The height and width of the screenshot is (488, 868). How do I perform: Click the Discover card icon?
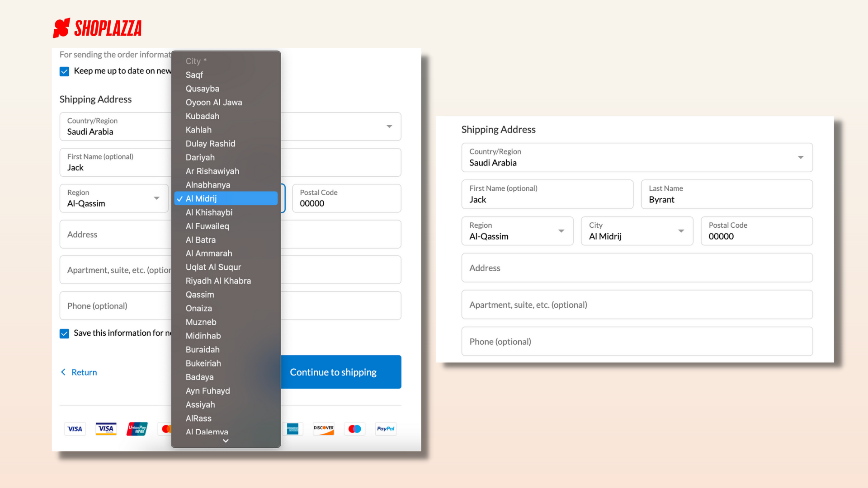[x=324, y=429]
